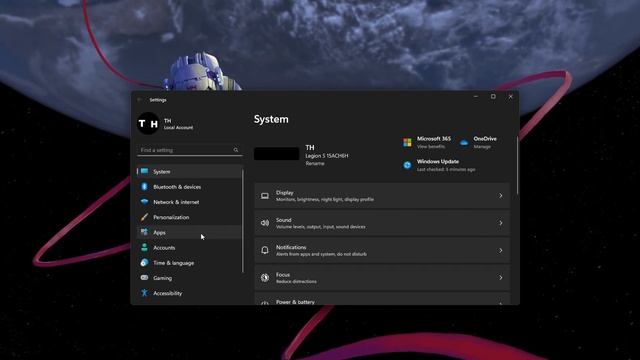640x360 pixels.
Task: Click the TH profile avatar
Action: 148,123
